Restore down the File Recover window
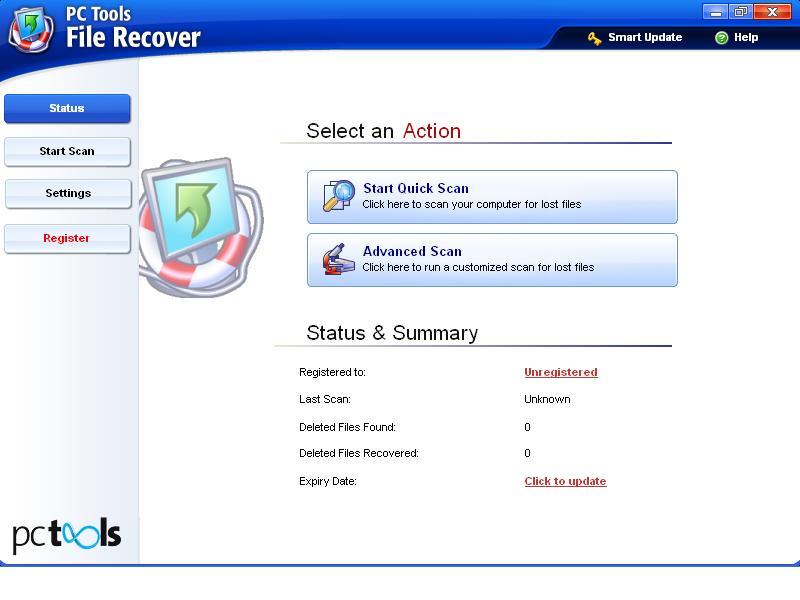The height and width of the screenshot is (600, 800). (x=741, y=12)
